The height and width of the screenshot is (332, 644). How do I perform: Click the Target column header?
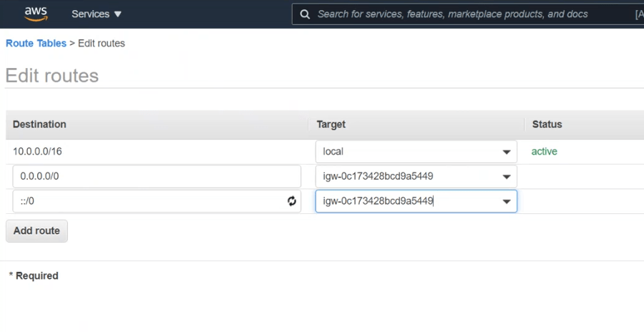coord(331,125)
